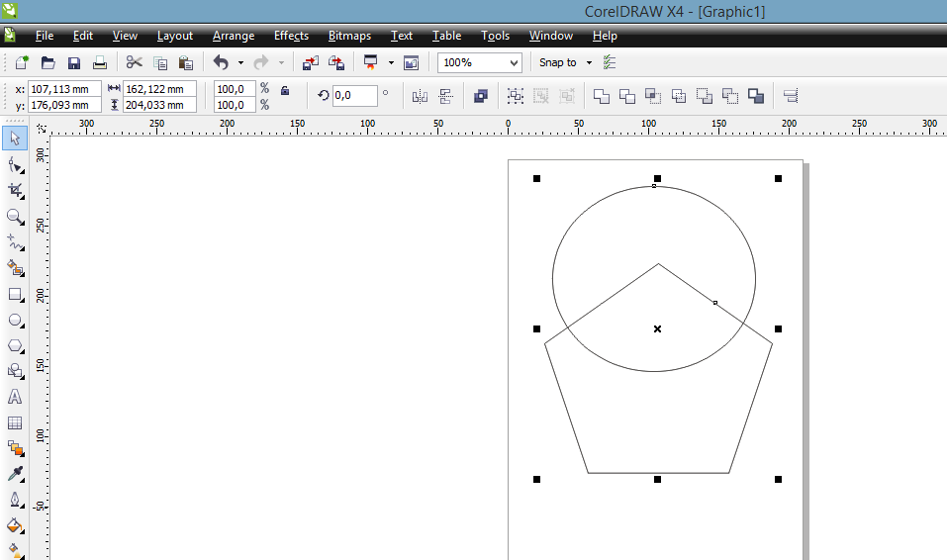This screenshot has height=560, width=947.
Task: Click the object width field
Action: tap(159, 89)
